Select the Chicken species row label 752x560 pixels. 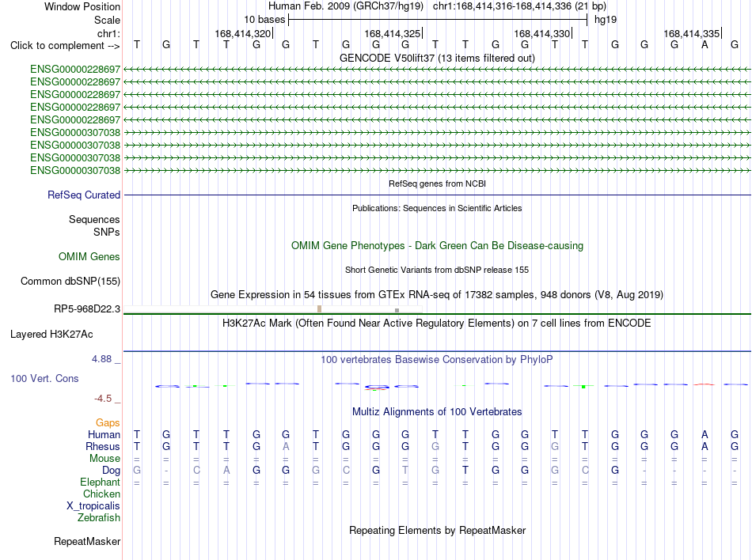101,494
